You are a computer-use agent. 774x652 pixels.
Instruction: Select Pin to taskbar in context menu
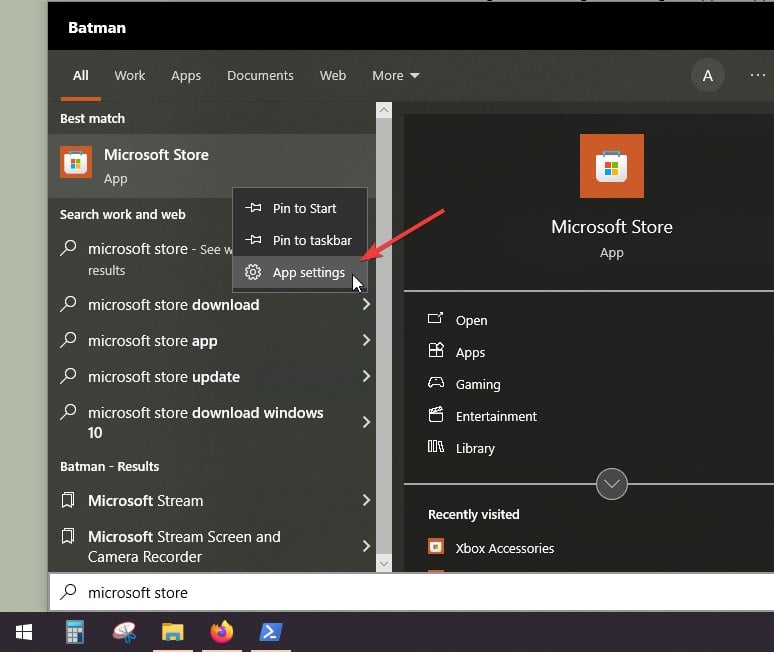(300, 240)
